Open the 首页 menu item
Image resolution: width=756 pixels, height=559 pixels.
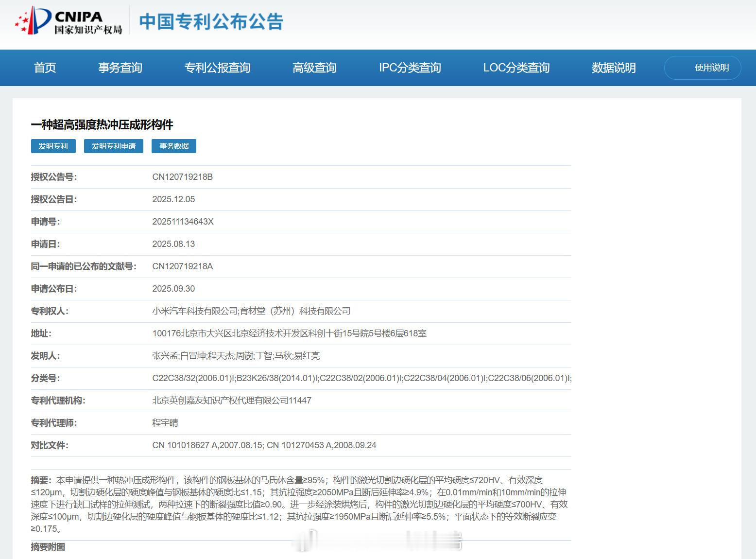point(45,68)
